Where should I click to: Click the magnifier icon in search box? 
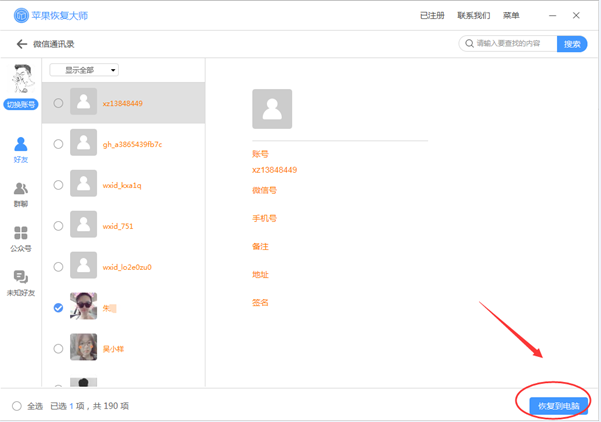tap(468, 44)
